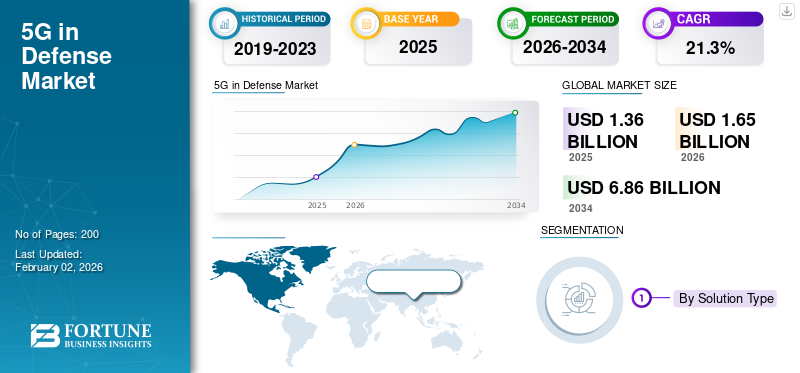Click the 5G in Defense Market sidebar title

66,57
